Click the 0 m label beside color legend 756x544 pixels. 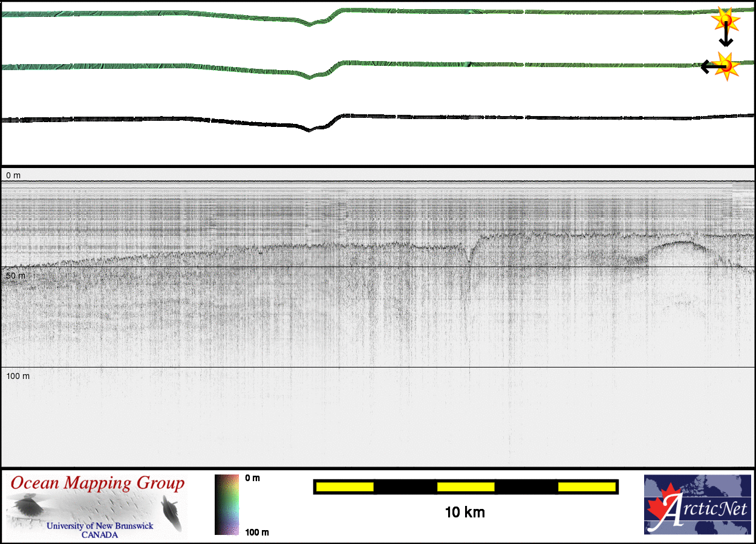point(253,478)
